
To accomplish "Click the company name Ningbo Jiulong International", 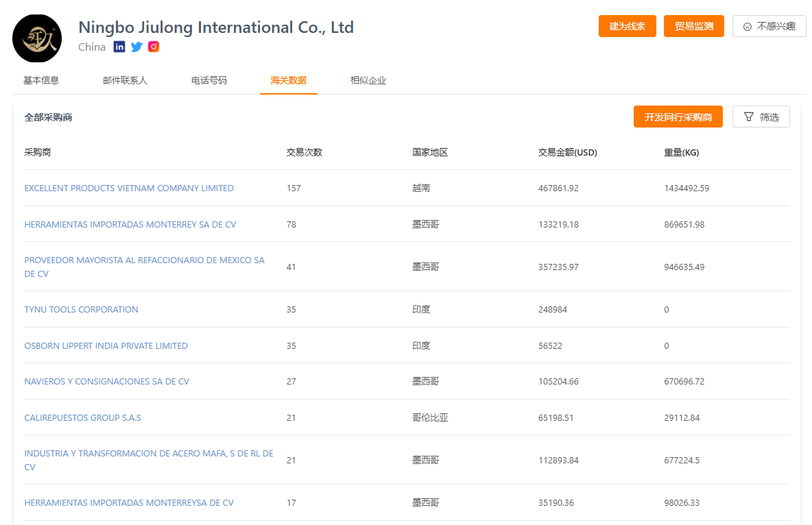I will point(216,27).
